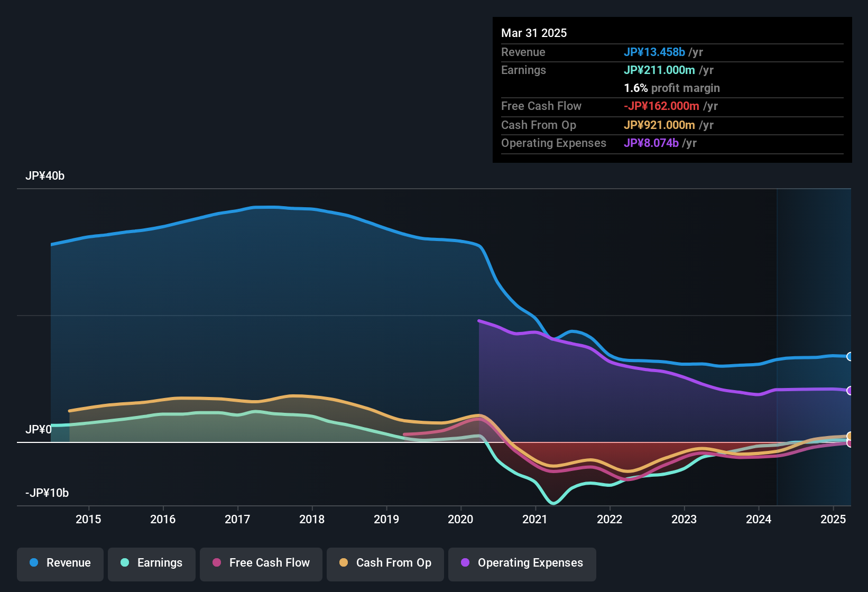This screenshot has height=592, width=868.
Task: Click the Earnings value JP¥211.000m
Action: (x=659, y=70)
